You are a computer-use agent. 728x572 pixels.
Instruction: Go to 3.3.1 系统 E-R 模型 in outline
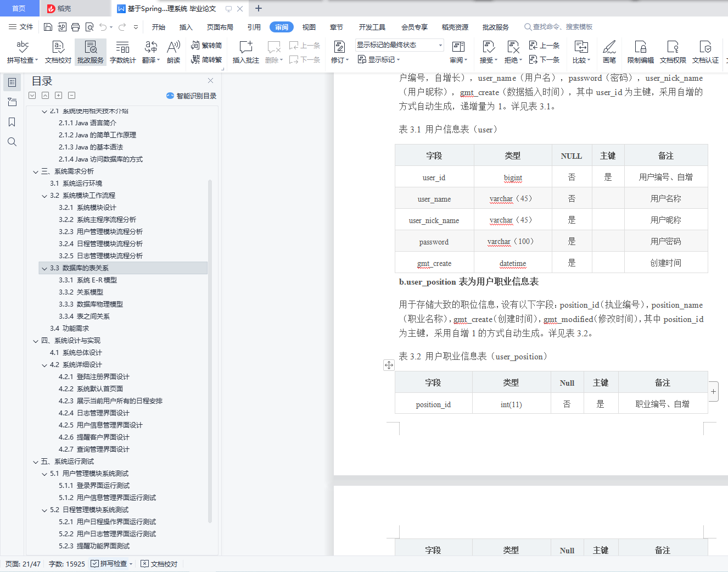coord(88,280)
